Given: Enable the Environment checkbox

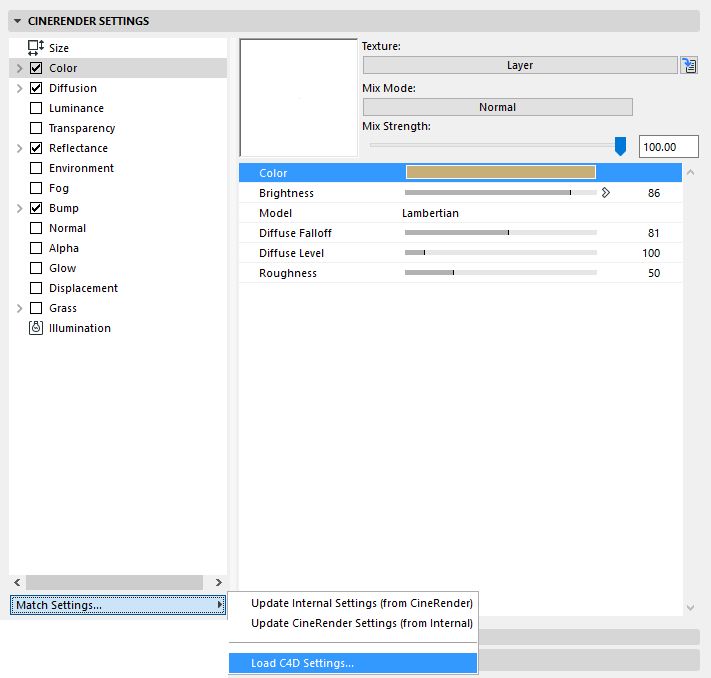Looking at the screenshot, I should [x=36, y=168].
